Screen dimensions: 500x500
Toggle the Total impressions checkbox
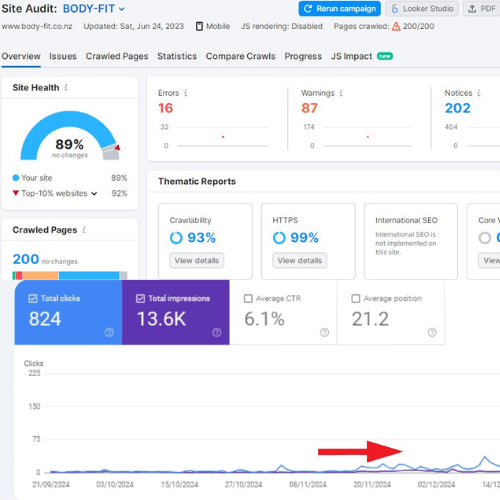[140, 298]
